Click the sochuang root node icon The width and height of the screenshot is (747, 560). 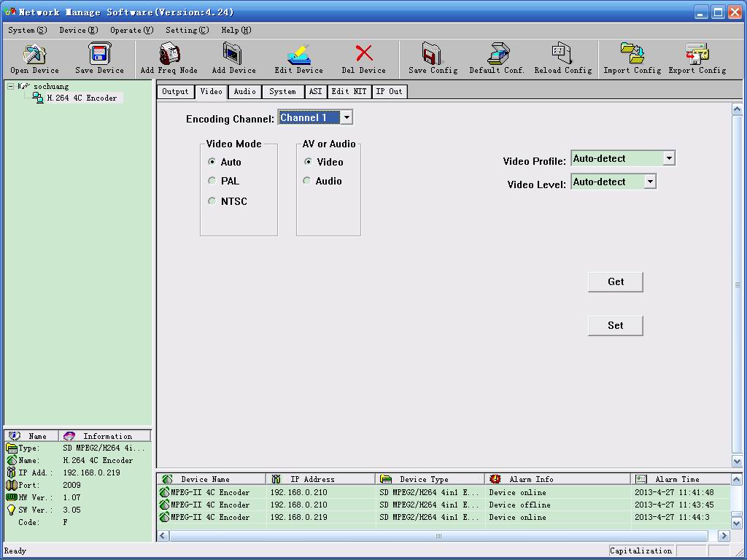(23, 86)
